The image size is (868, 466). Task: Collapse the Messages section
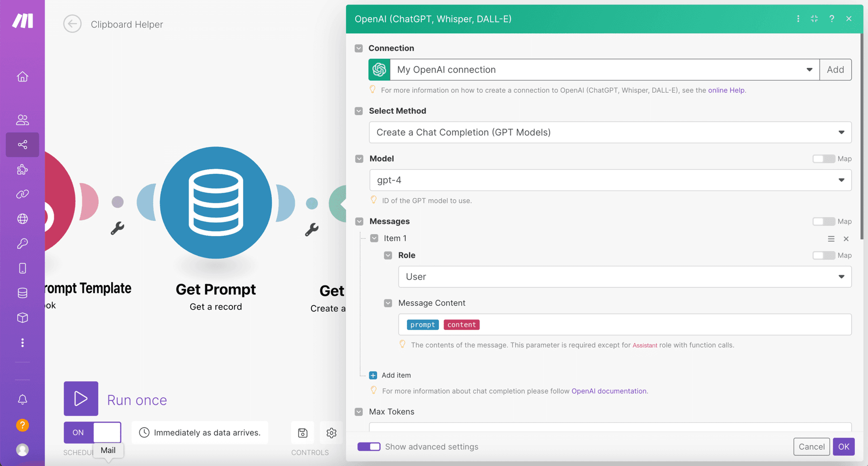(x=359, y=221)
